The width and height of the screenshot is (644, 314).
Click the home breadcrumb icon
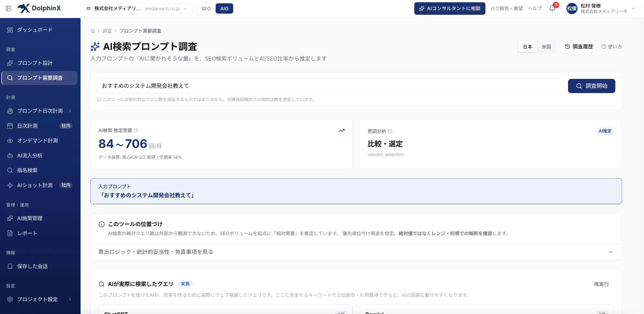93,31
